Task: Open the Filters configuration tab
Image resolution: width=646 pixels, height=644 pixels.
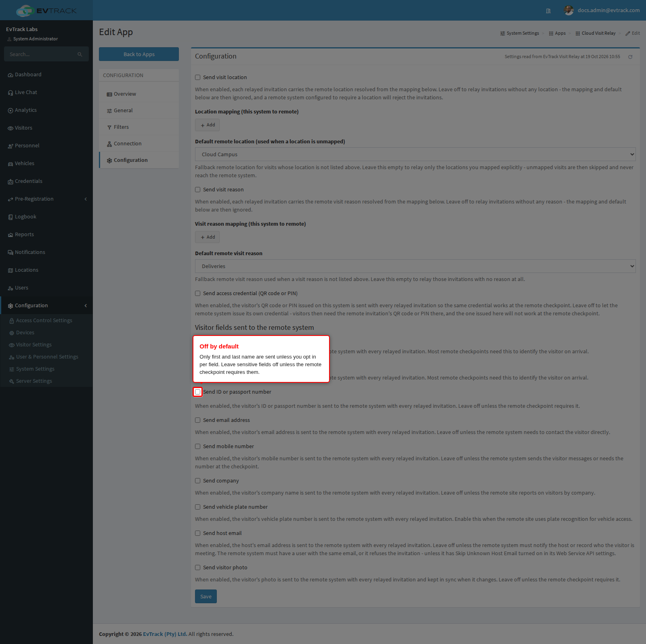Action: (x=139, y=127)
